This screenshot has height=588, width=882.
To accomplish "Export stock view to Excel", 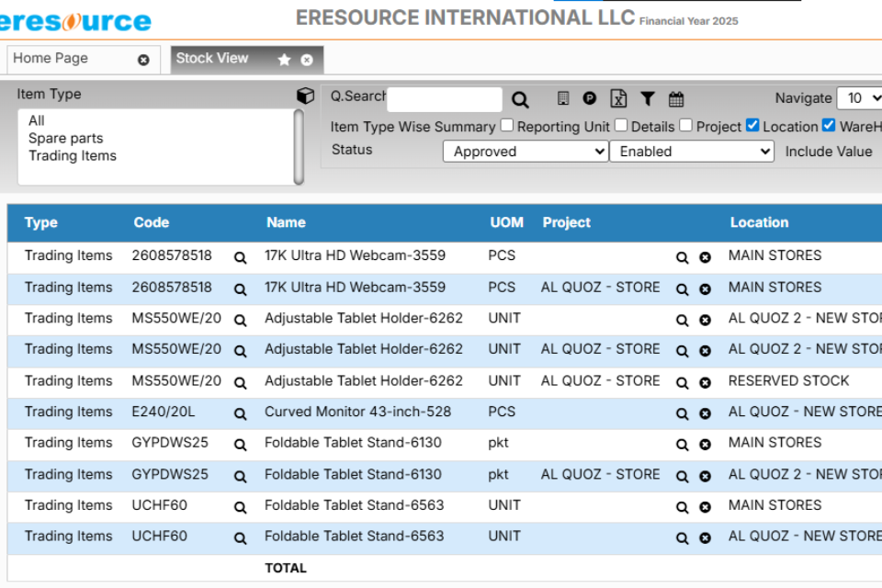I will click(618, 98).
